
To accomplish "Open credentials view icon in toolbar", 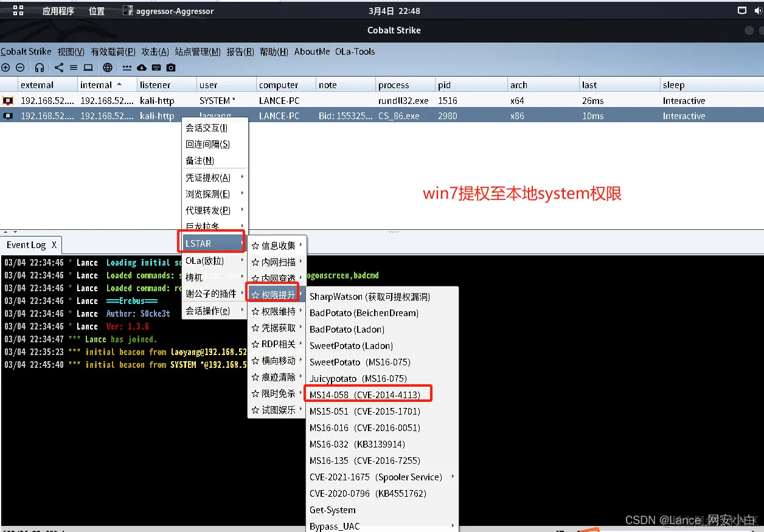I will [x=127, y=67].
